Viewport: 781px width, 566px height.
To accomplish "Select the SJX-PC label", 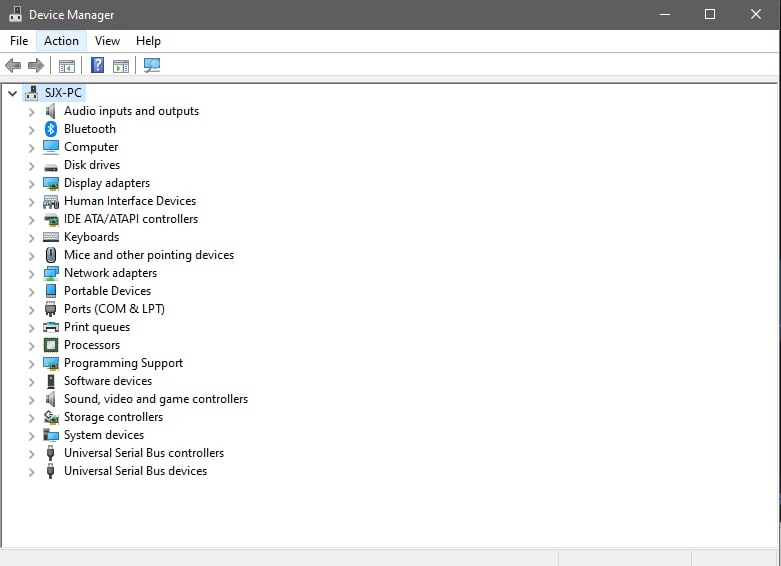I will point(63,93).
